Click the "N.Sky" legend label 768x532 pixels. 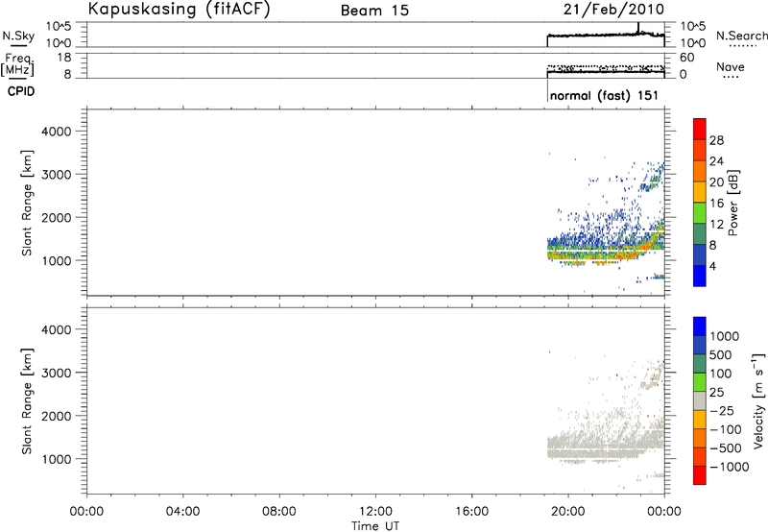(x=18, y=36)
